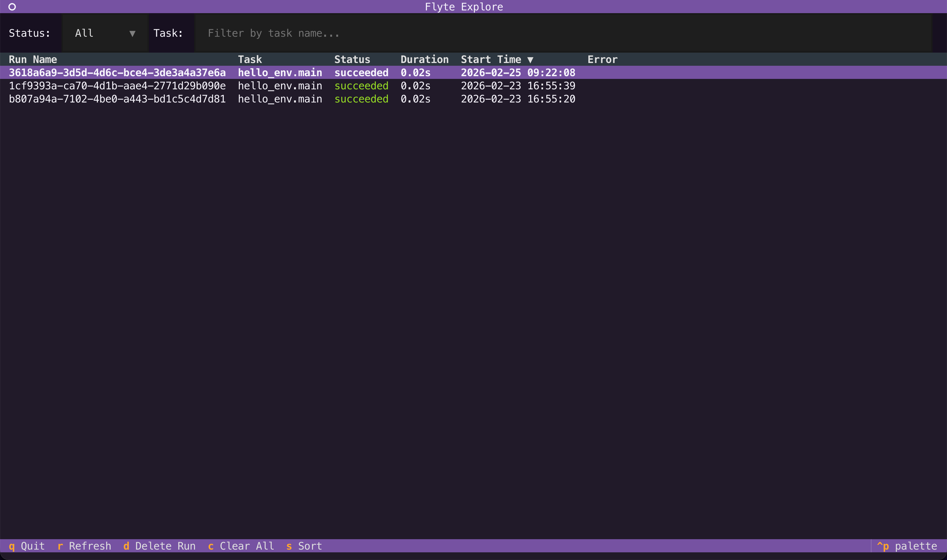Select run 3618a6a9-3d5d-4d6c-bce4-3de3a4a37e6a
947x560 pixels.
pyautogui.click(x=117, y=72)
